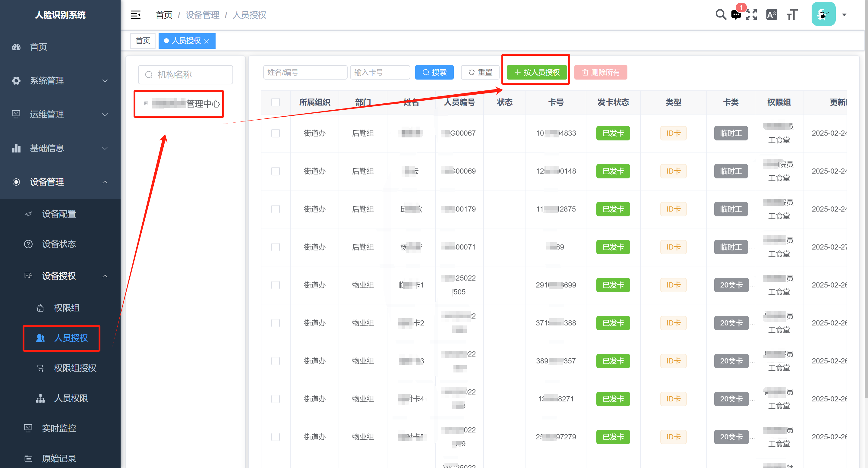
Task: Click the 重置 reset button
Action: [480, 72]
